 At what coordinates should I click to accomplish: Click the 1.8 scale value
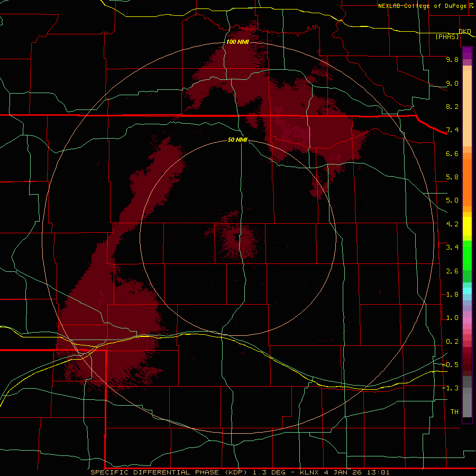[x=452, y=295]
